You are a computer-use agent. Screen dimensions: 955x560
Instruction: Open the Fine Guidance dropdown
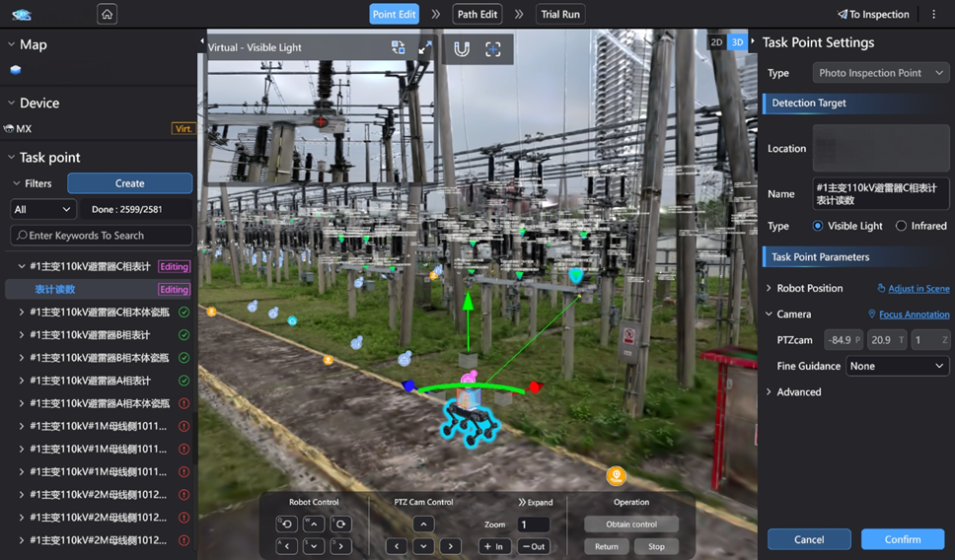pos(897,366)
